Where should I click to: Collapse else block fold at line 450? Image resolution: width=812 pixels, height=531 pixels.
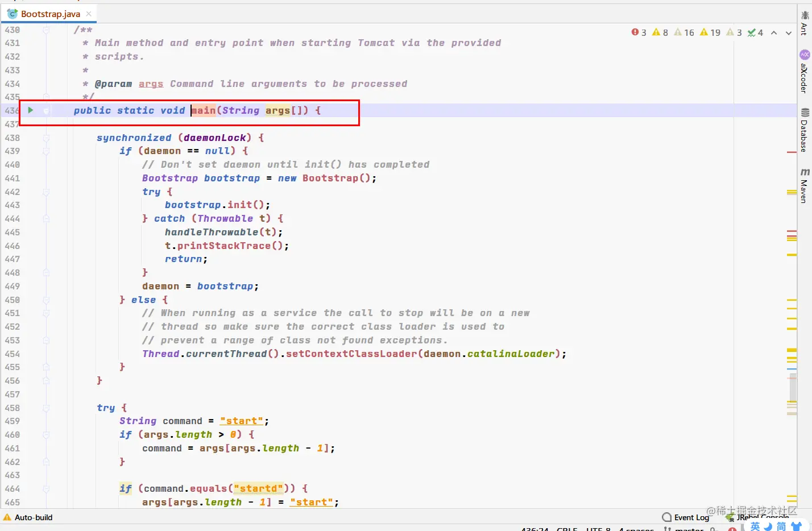46,300
